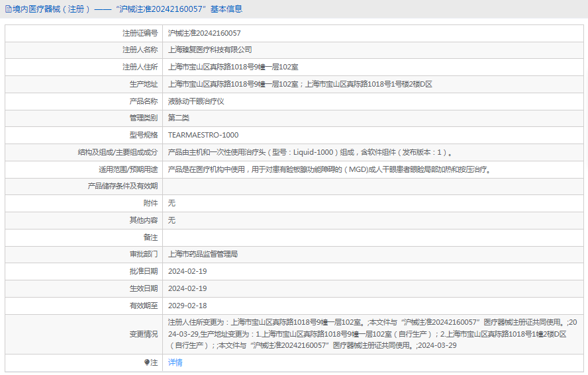Click the 变更情况 change record text
Image resolution: width=588 pixels, height=375 pixels.
click(x=367, y=333)
